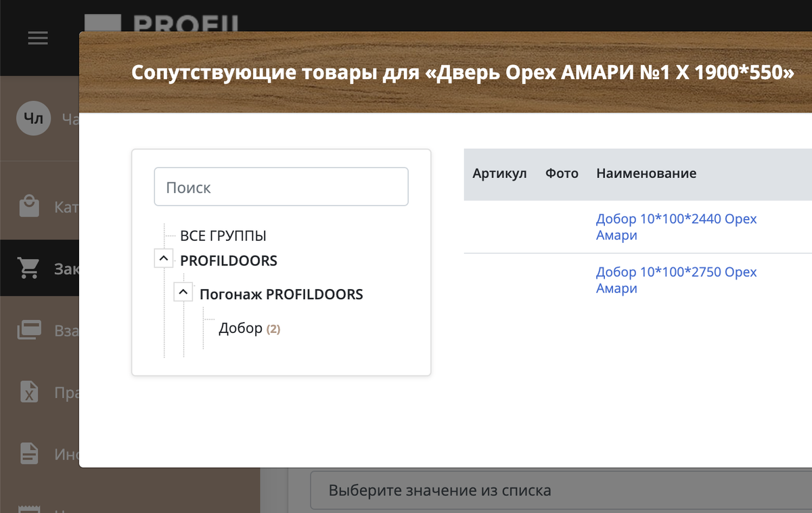Open the hamburger menu icon
This screenshot has width=812, height=513.
click(x=38, y=39)
